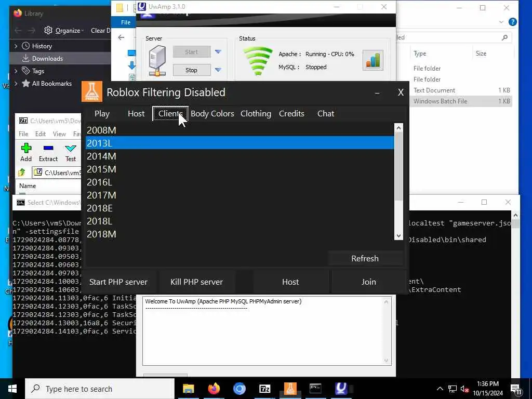Image resolution: width=532 pixels, height=399 pixels.
Task: Select the 2016L client
Action: (x=240, y=182)
